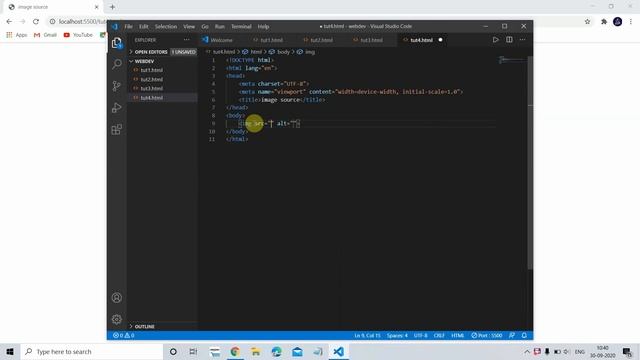The height and width of the screenshot is (360, 640).
Task: Open YouTube bookmark in Chrome
Action: [x=78, y=35]
